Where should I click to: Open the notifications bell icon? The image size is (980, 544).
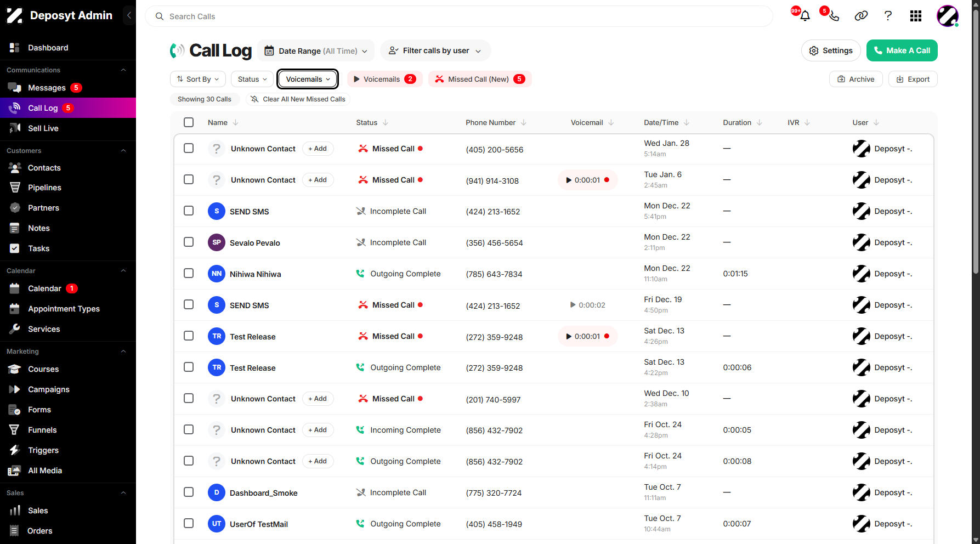[x=805, y=16]
